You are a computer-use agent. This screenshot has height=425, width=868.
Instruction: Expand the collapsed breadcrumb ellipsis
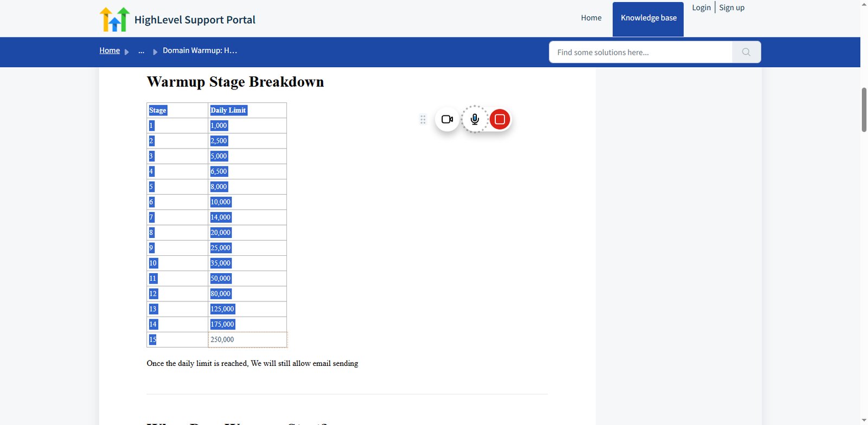click(141, 51)
